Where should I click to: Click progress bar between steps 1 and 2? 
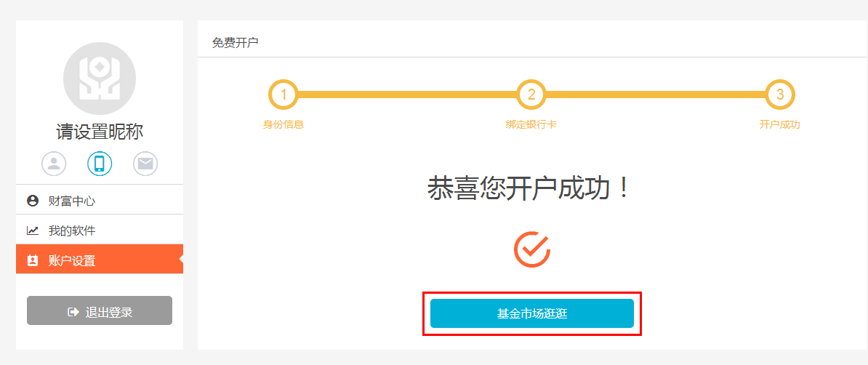[x=407, y=95]
